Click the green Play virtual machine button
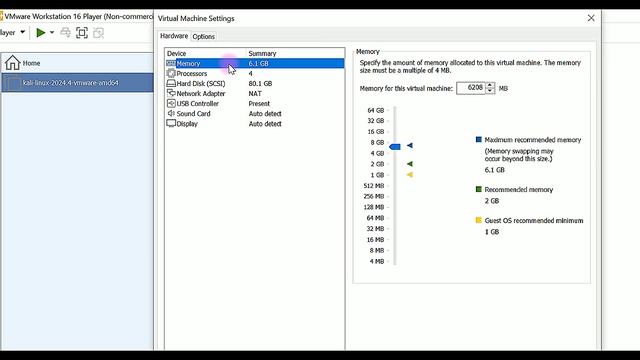The image size is (640, 360). click(41, 33)
